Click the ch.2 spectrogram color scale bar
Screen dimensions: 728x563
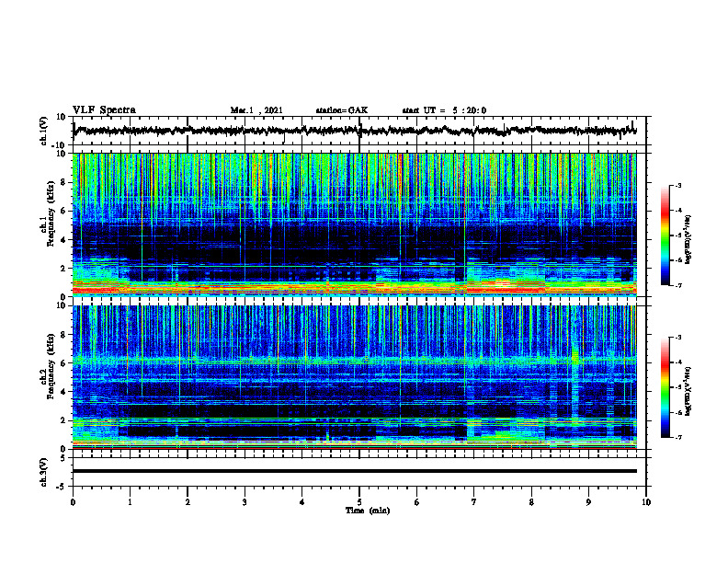pyautogui.click(x=665, y=387)
